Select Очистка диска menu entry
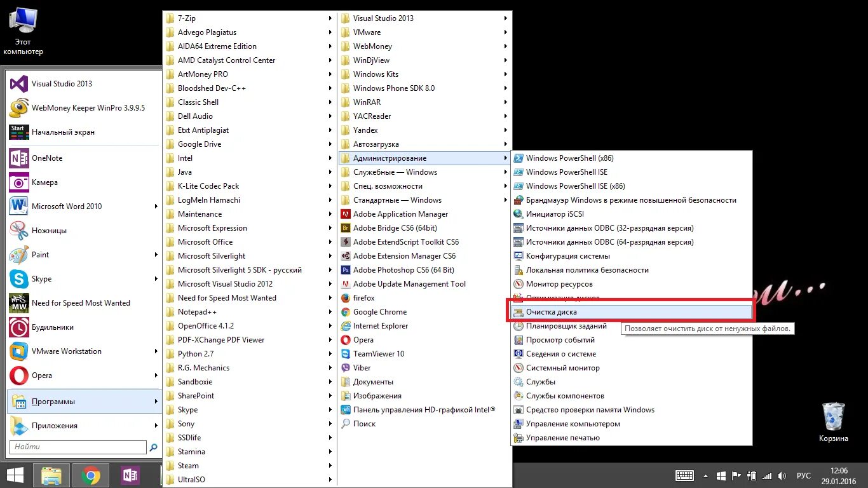The image size is (868, 488). (x=632, y=312)
